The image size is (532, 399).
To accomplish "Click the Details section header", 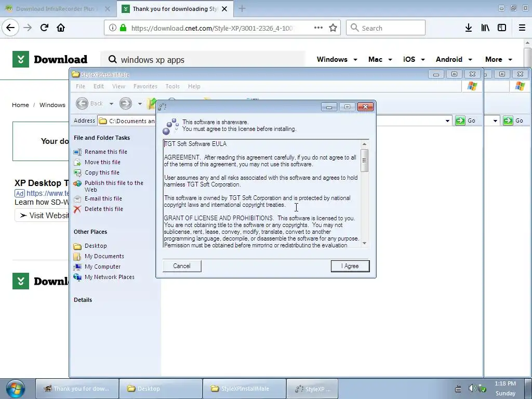I will 83,300.
